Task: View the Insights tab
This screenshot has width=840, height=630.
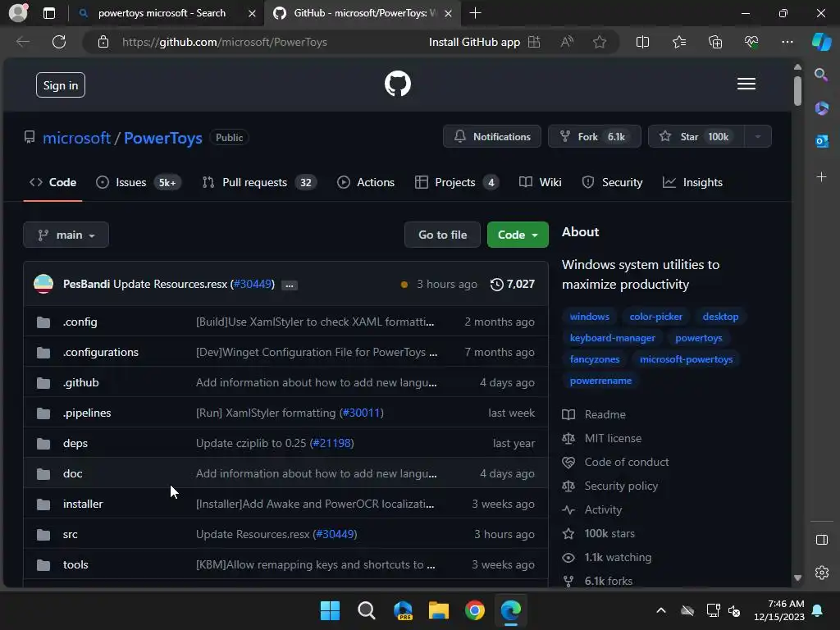Action: 692,183
